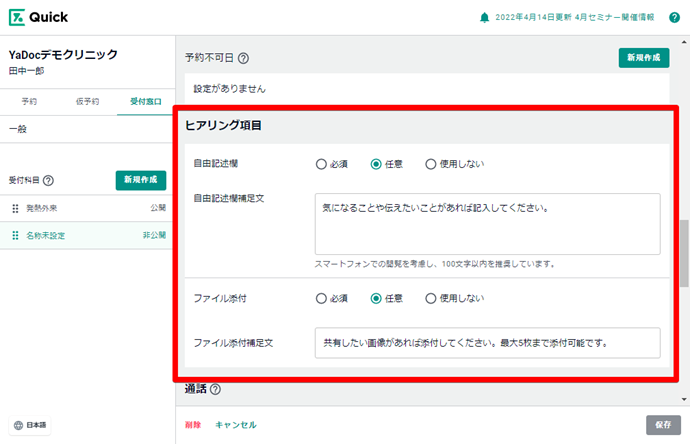Screen dimensions: 690x444
Task: Click the Quick logo icon
Action: (x=19, y=18)
